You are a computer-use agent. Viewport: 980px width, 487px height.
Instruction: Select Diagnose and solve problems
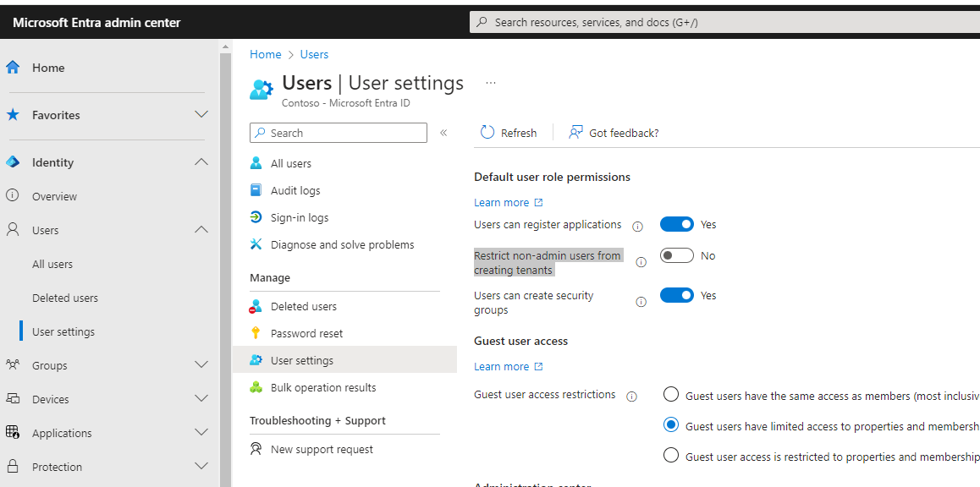coord(342,243)
